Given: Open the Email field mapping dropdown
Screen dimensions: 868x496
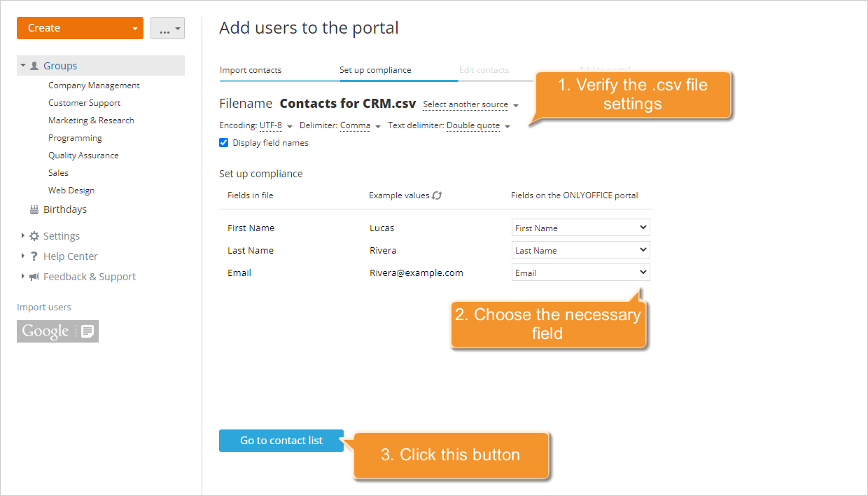Looking at the screenshot, I should pos(580,272).
